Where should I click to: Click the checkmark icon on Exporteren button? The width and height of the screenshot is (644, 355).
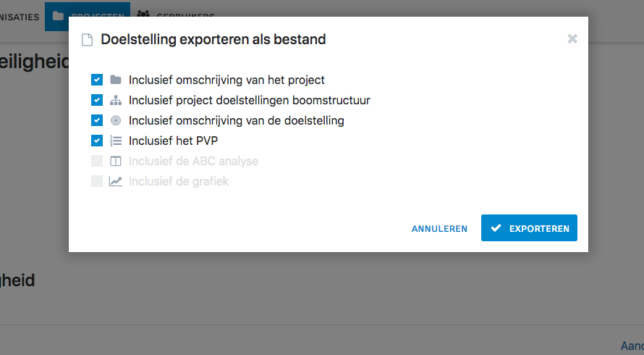coord(496,228)
